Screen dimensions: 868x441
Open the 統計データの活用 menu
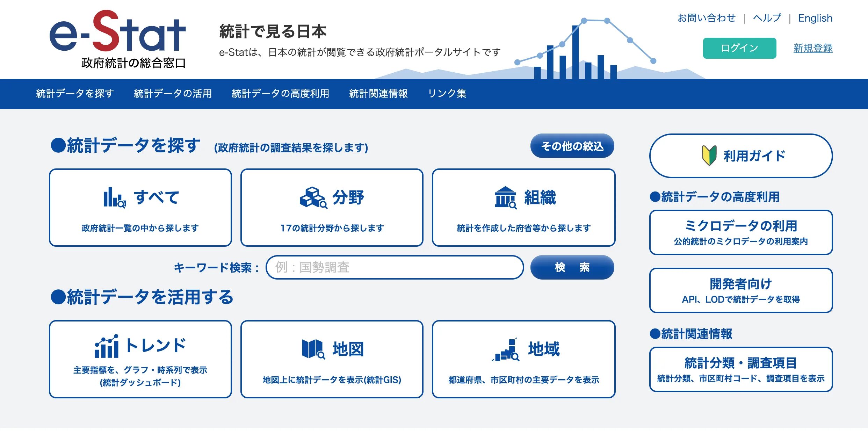(173, 94)
